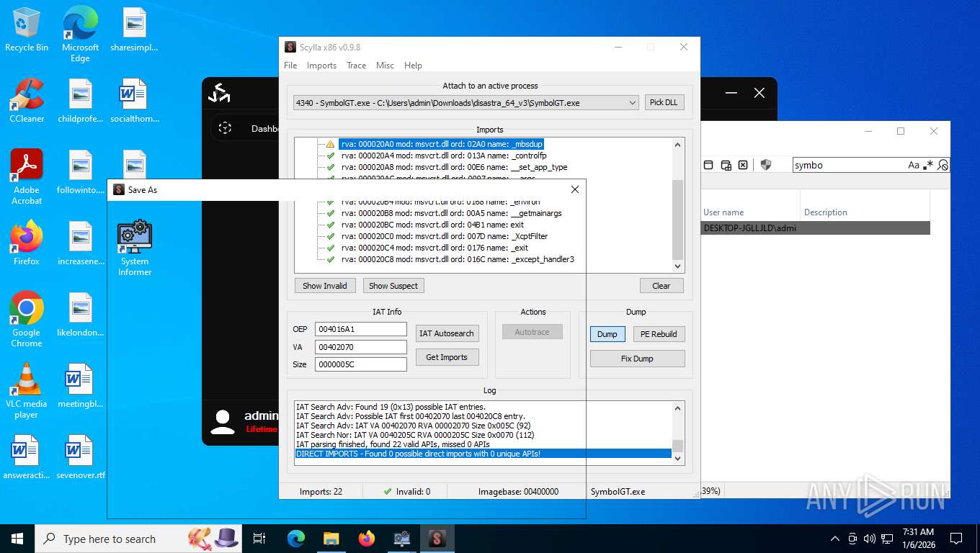Launch Microsoft Edge from the desktop

(x=80, y=35)
